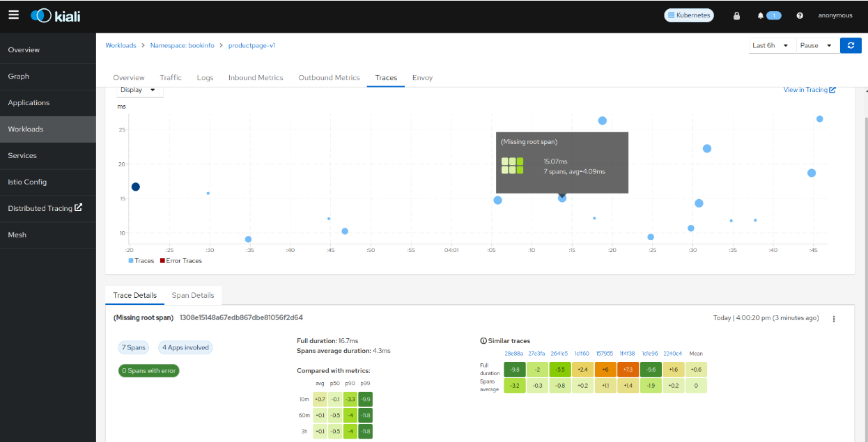Toggle the Error Traces legend item
Screen dimensions: 868x442
click(180, 261)
